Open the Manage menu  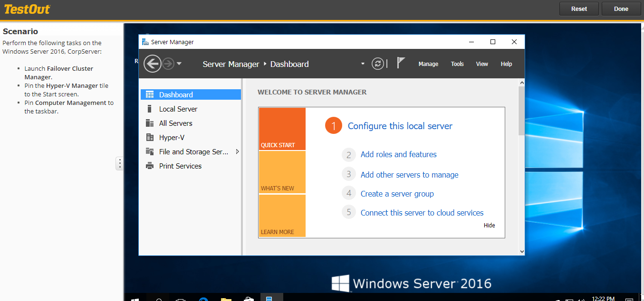(428, 64)
